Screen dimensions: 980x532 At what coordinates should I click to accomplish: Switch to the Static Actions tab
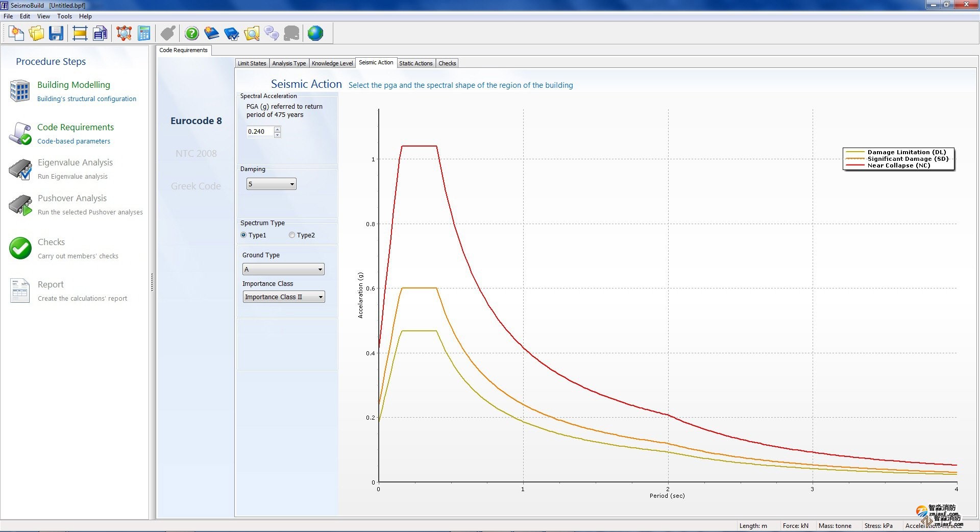point(415,63)
